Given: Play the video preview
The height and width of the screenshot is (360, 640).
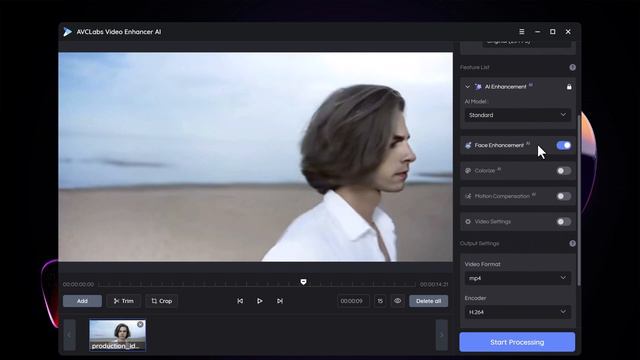Looking at the screenshot, I should [260, 301].
